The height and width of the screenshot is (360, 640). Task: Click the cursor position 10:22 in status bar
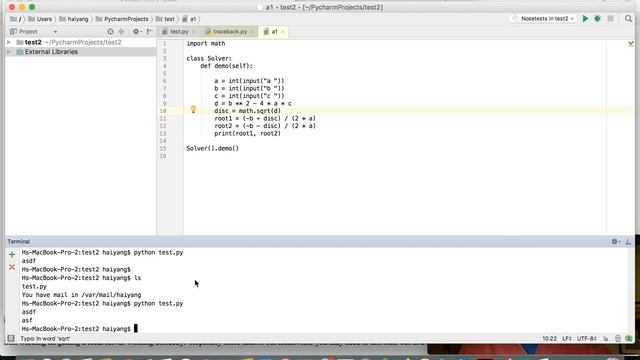pos(549,338)
